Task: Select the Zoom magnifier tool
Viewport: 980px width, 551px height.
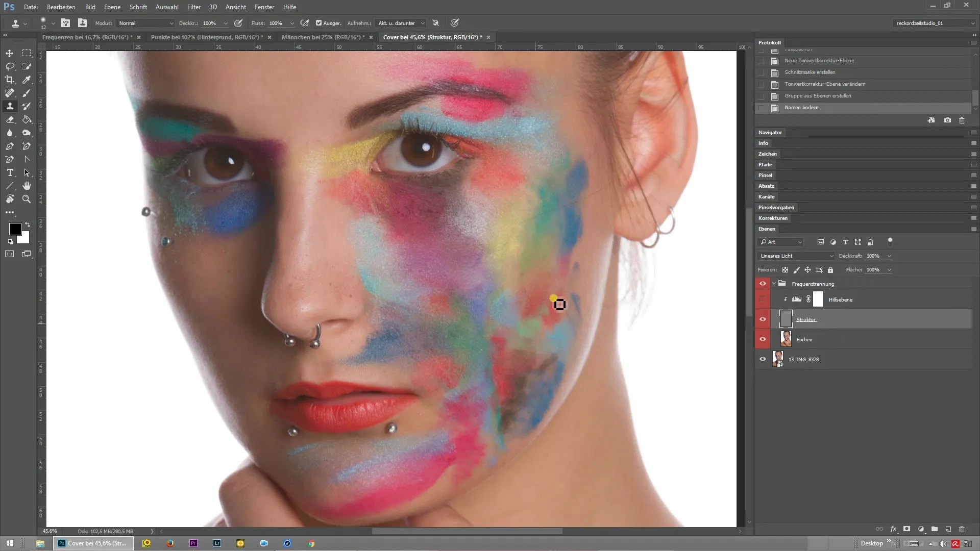Action: coord(27,199)
